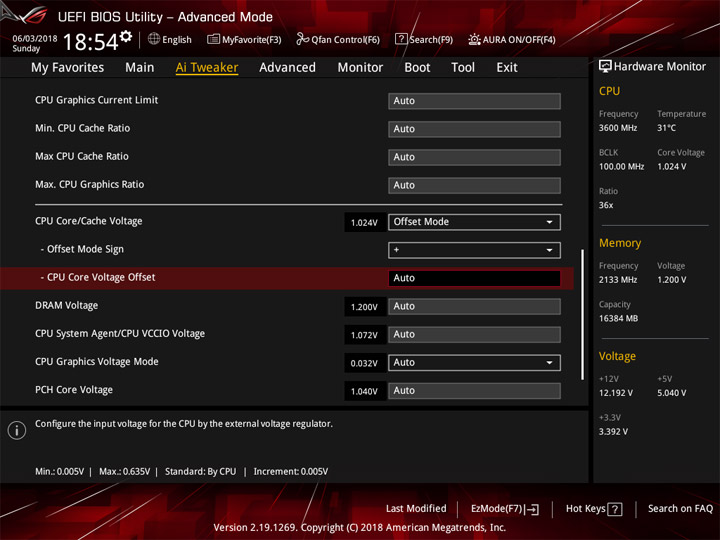The height and width of the screenshot is (540, 720).
Task: Click the 31°C temperature value
Action: pyautogui.click(x=666, y=128)
